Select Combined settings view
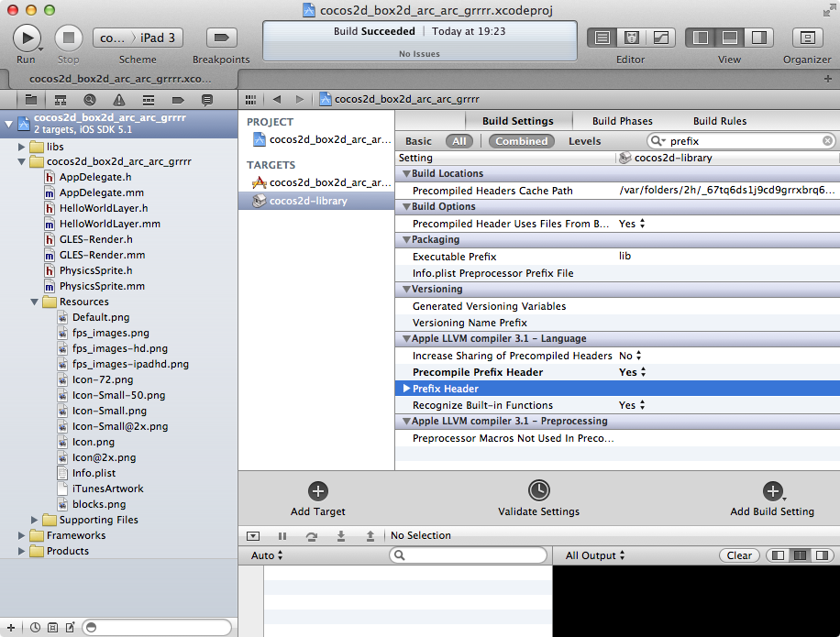Viewport: 840px width, 637px height. tap(521, 141)
